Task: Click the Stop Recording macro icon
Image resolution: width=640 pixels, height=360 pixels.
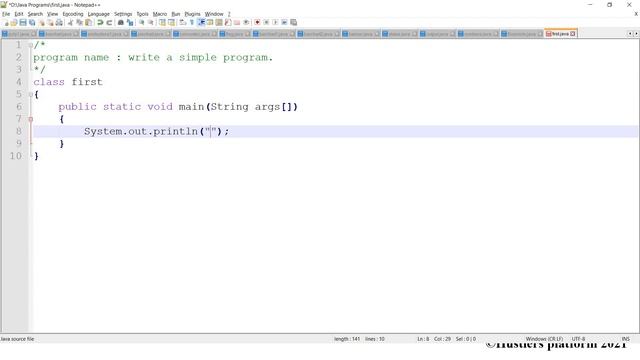Action: click(x=266, y=23)
